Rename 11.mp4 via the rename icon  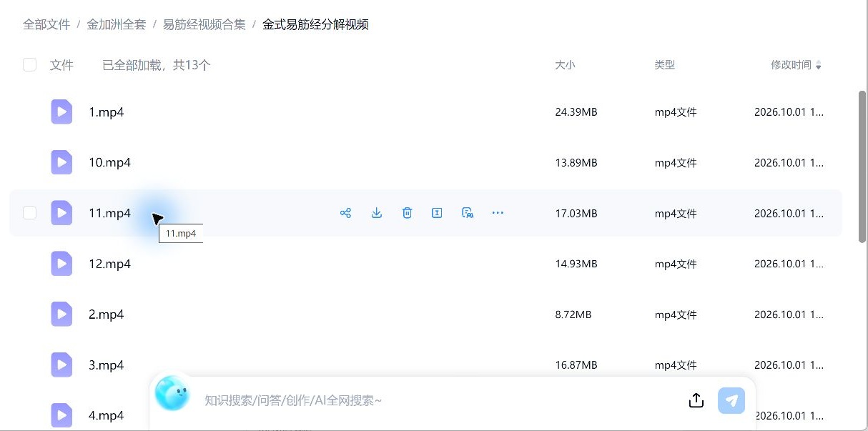437,213
